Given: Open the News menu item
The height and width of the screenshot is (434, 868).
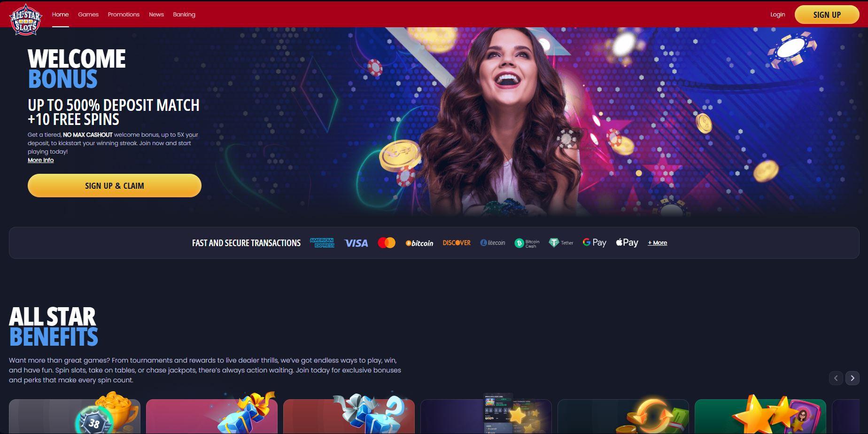Looking at the screenshot, I should (156, 15).
